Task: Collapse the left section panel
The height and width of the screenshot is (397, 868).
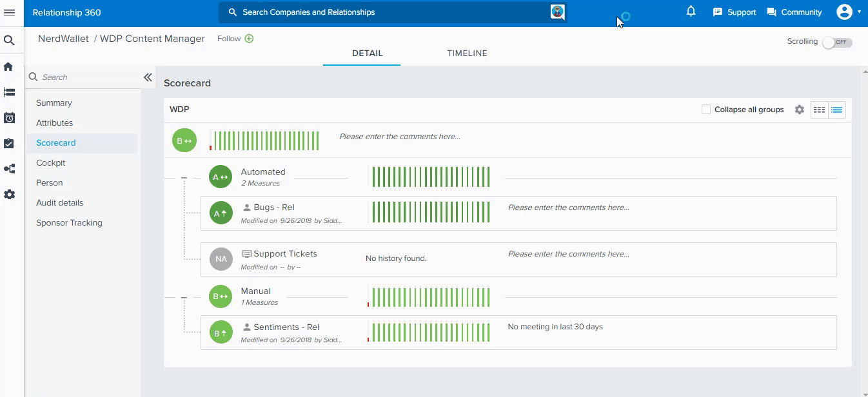Action: (x=148, y=77)
